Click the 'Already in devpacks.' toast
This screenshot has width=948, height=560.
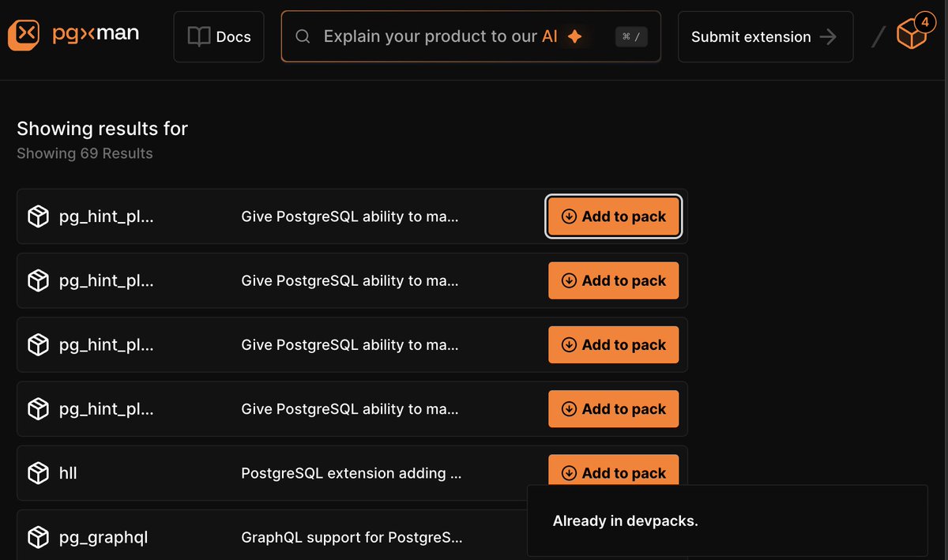click(728, 521)
